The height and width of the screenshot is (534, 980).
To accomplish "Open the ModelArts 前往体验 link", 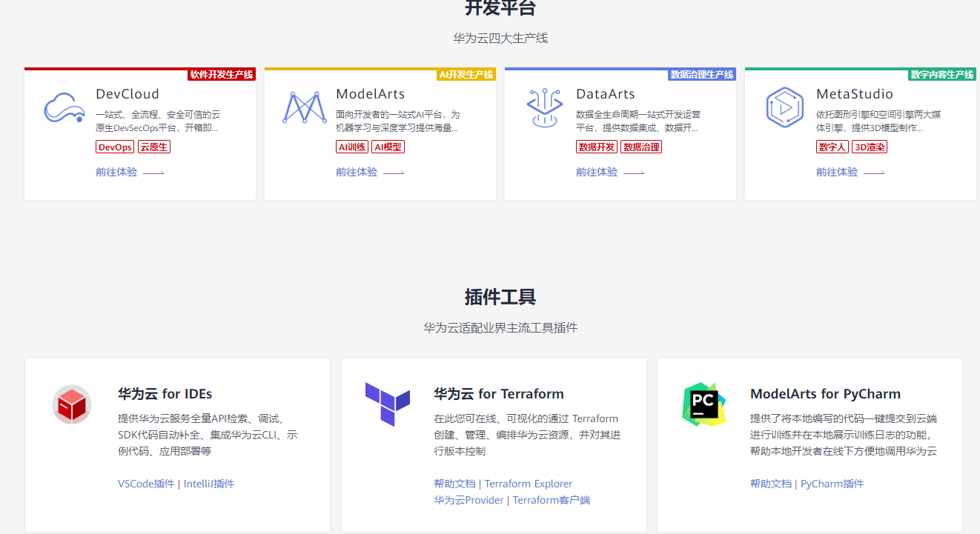I will point(370,172).
